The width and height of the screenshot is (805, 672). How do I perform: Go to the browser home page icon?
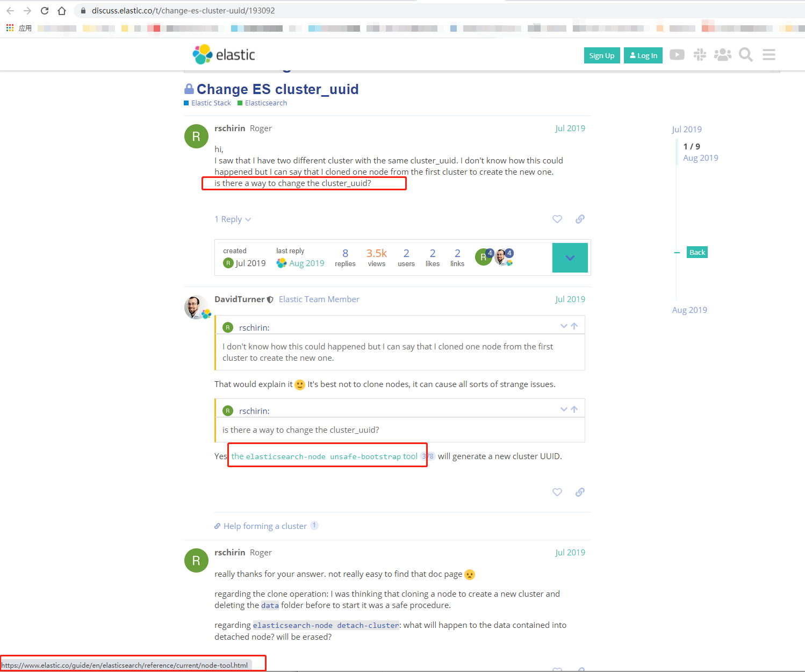pyautogui.click(x=62, y=11)
